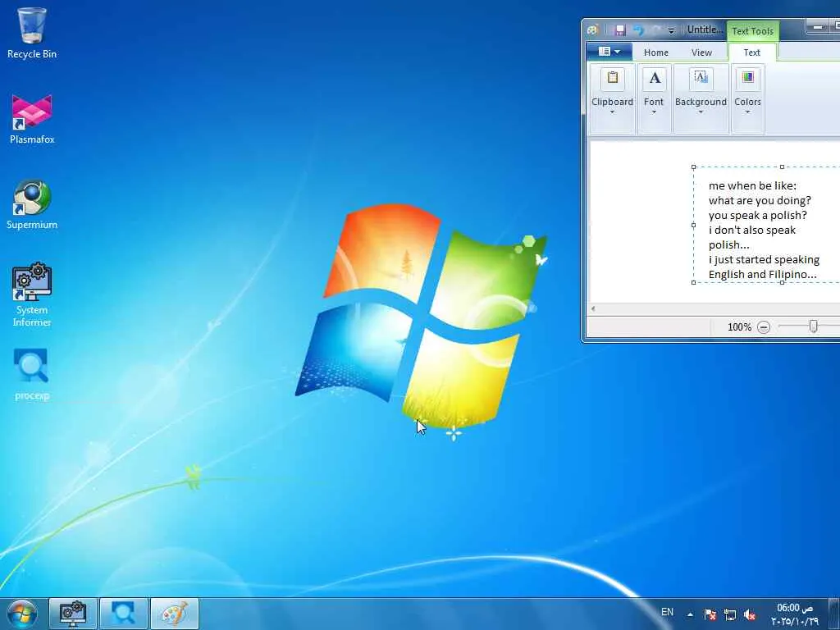Click the 'i just started speaking' text line

(764, 260)
